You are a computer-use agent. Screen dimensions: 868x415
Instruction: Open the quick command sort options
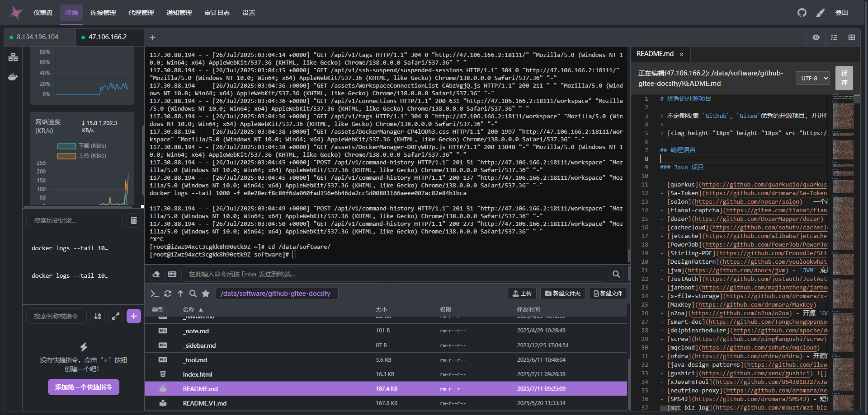click(98, 316)
